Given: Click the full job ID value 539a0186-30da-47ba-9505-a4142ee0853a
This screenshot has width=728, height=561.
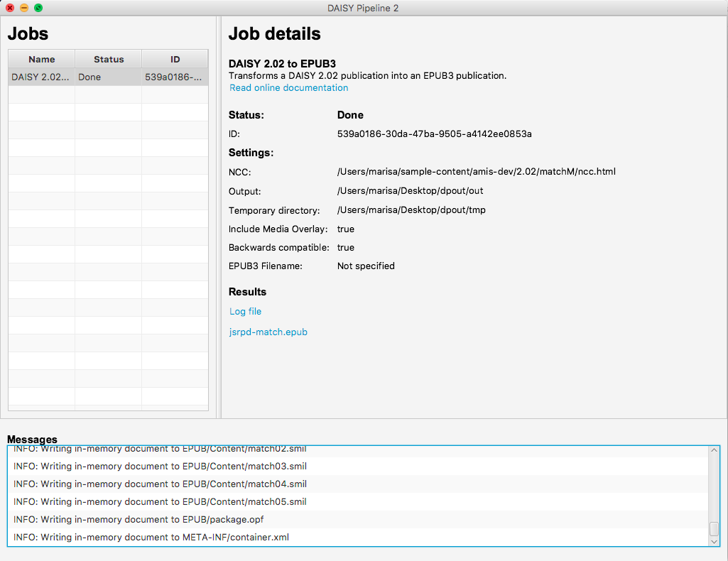Looking at the screenshot, I should [434, 134].
